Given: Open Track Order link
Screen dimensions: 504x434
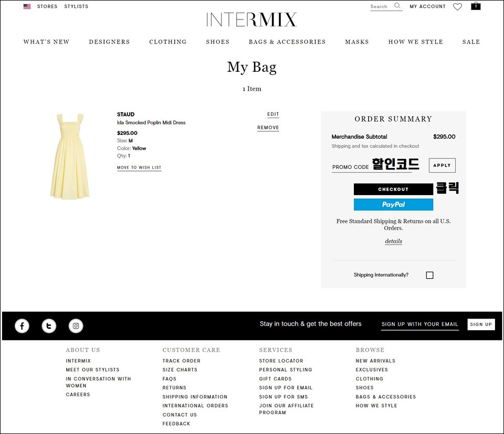Looking at the screenshot, I should [181, 361].
